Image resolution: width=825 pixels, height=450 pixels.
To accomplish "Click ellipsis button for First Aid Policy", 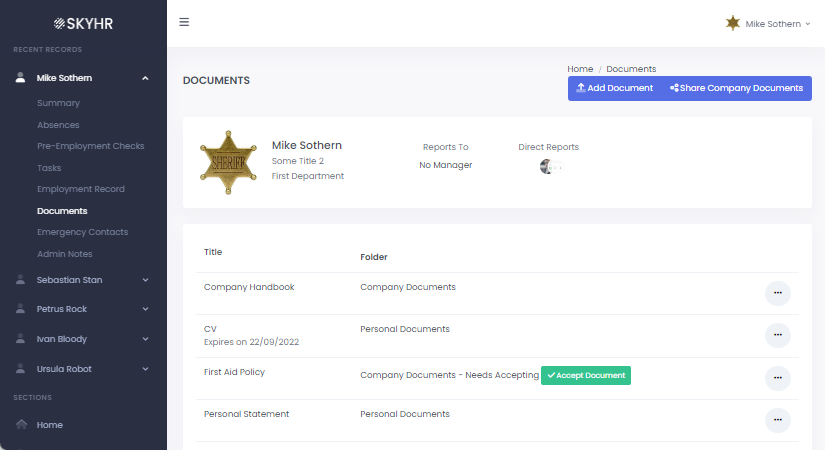I will (x=777, y=377).
